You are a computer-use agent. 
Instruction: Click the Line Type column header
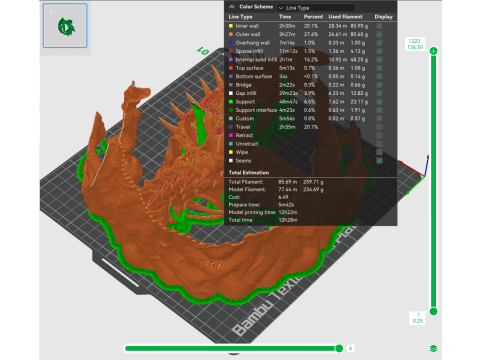pos(240,17)
